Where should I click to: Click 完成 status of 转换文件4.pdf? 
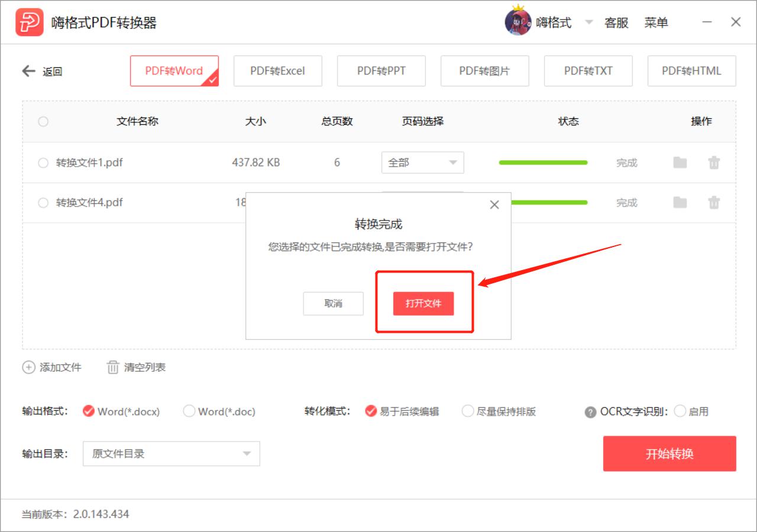[x=627, y=203]
